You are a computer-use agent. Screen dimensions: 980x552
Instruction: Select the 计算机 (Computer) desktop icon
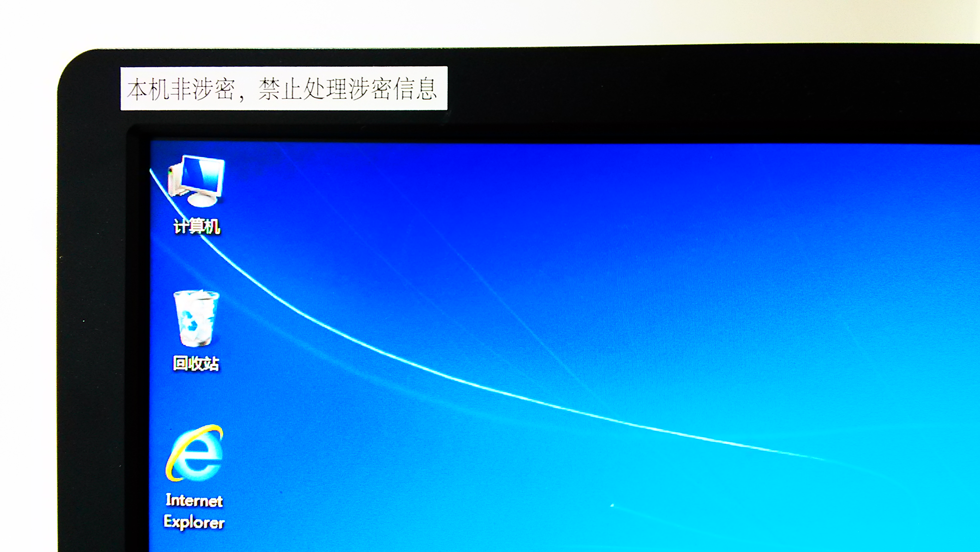coord(196,181)
